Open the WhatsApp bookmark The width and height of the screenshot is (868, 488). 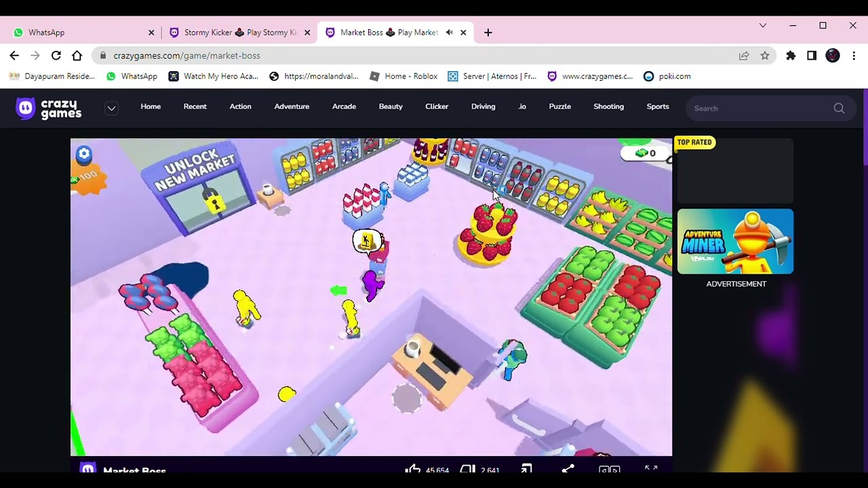(132, 77)
